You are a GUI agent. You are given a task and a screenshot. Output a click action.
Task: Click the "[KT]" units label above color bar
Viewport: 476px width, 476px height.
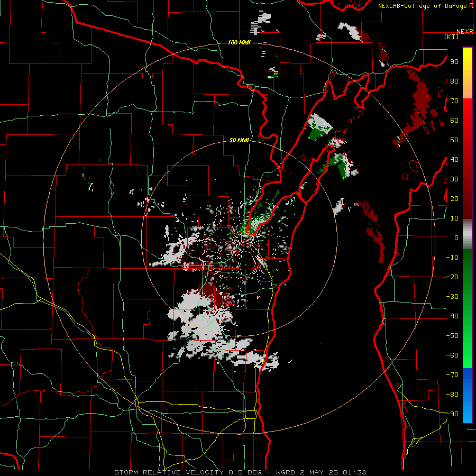pos(452,36)
